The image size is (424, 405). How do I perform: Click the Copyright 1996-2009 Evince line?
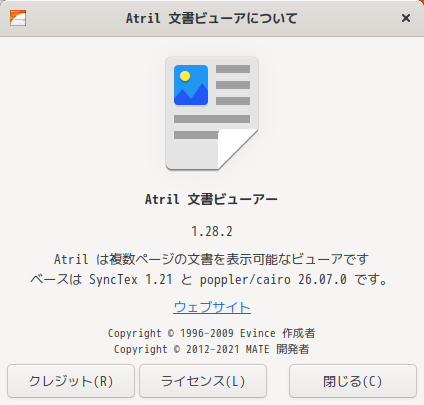(212, 333)
